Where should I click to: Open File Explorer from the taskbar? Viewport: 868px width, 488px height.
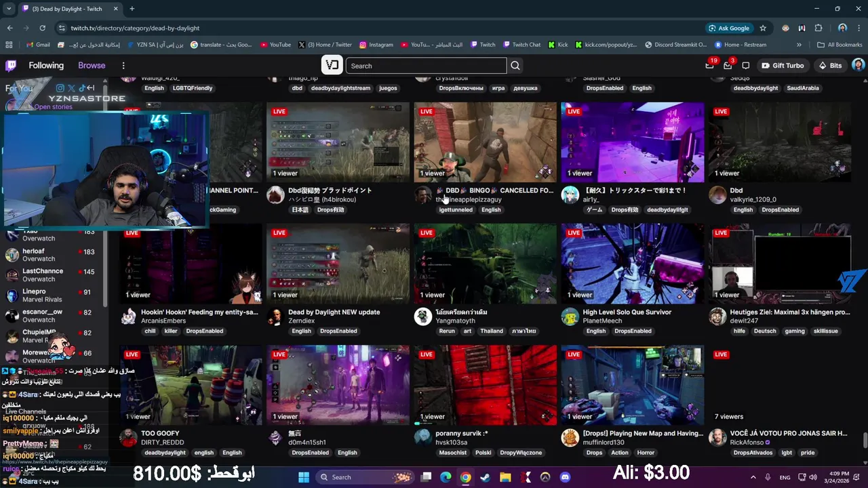click(x=505, y=477)
